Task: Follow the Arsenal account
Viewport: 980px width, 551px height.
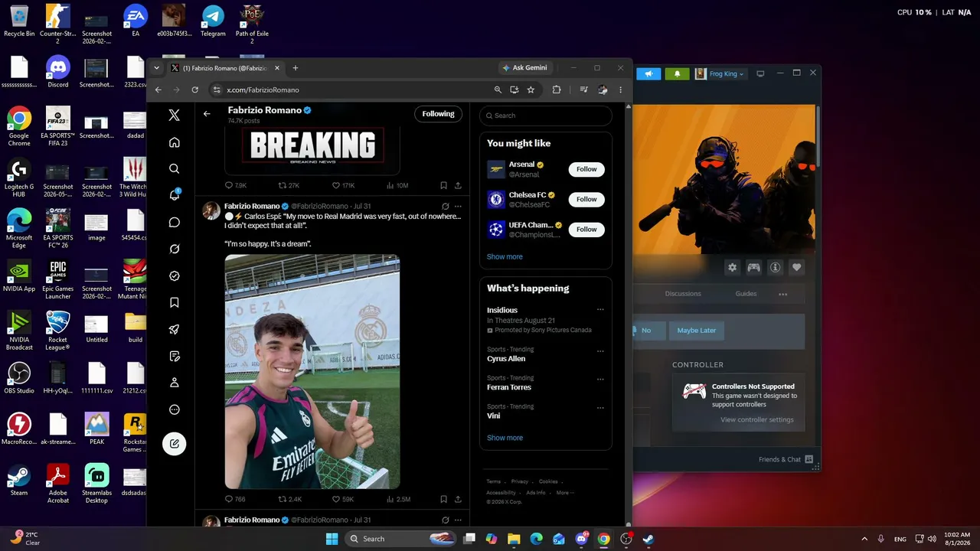Action: click(x=586, y=169)
